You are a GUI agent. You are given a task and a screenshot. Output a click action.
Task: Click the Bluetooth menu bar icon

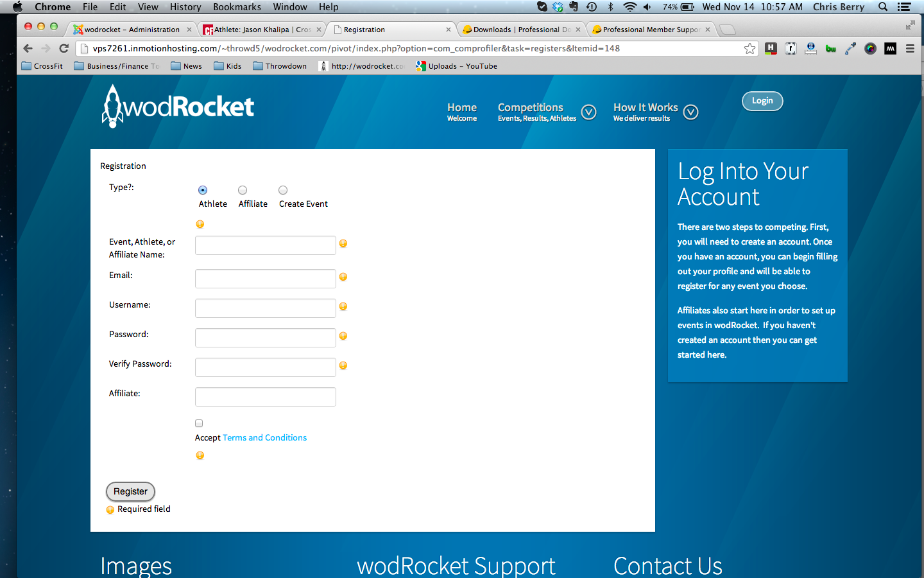click(610, 6)
